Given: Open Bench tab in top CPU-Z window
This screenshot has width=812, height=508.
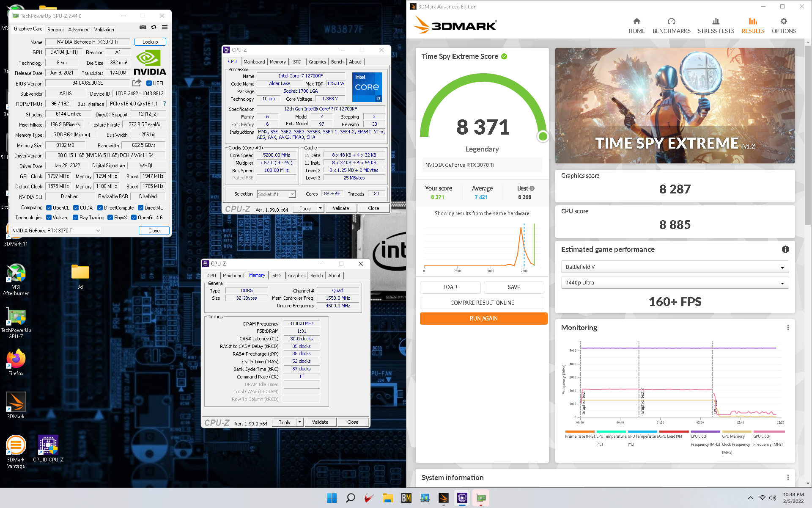Looking at the screenshot, I should (337, 62).
